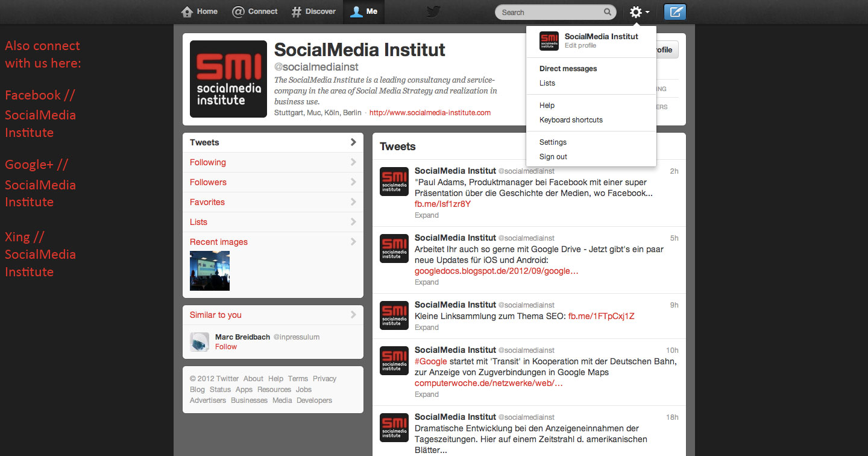868x456 pixels.
Task: Click avatar of the Tageszeitungen tweet
Action: [394, 428]
